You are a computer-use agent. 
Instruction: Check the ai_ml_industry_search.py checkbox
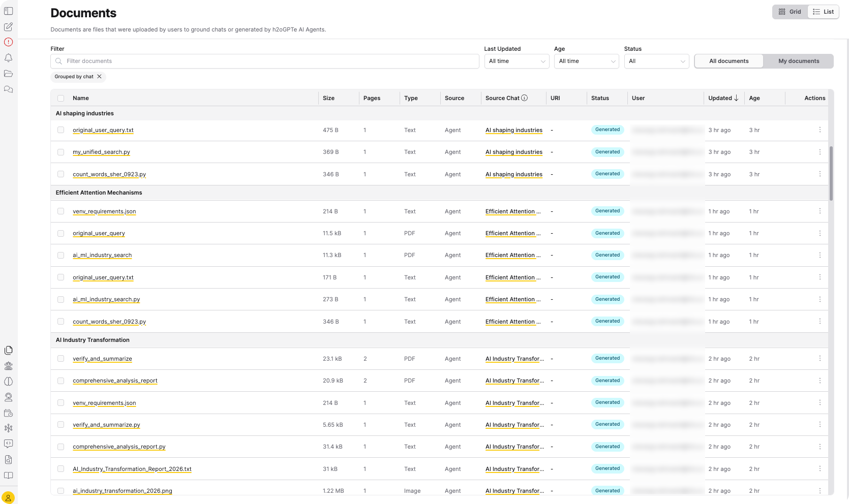click(61, 299)
